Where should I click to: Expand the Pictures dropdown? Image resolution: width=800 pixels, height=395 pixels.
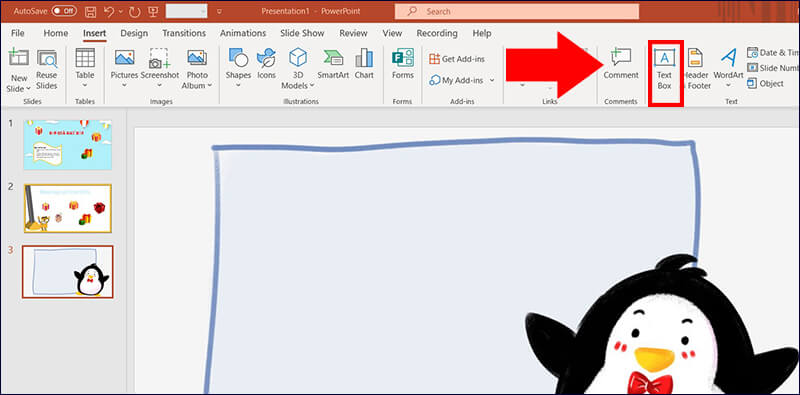pyautogui.click(x=124, y=85)
